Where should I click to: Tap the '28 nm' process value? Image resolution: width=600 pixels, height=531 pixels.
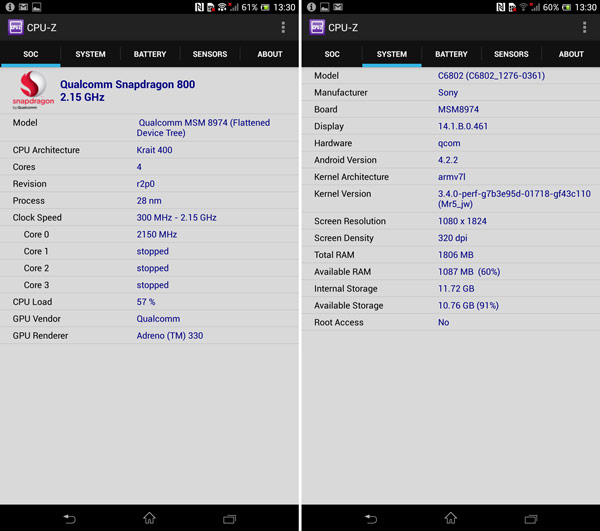(149, 200)
